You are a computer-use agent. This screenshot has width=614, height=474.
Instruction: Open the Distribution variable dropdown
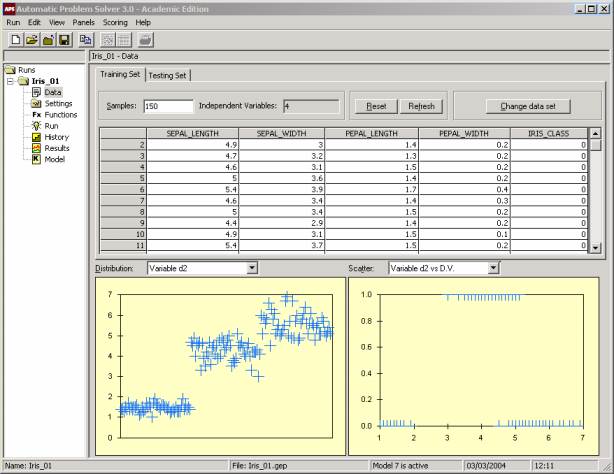(250, 268)
